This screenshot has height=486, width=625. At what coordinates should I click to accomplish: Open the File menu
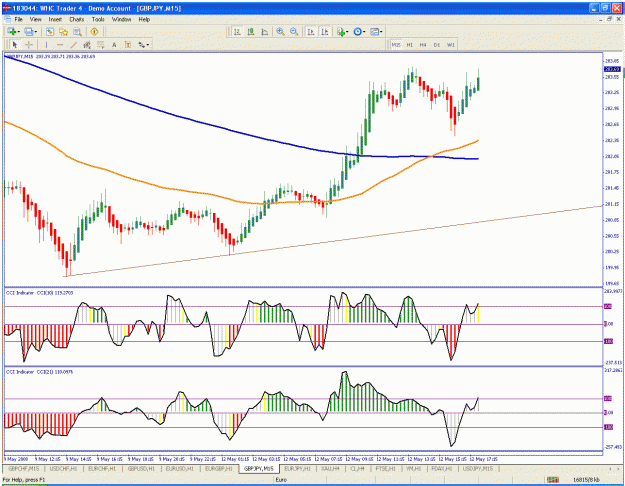pyautogui.click(x=18, y=19)
